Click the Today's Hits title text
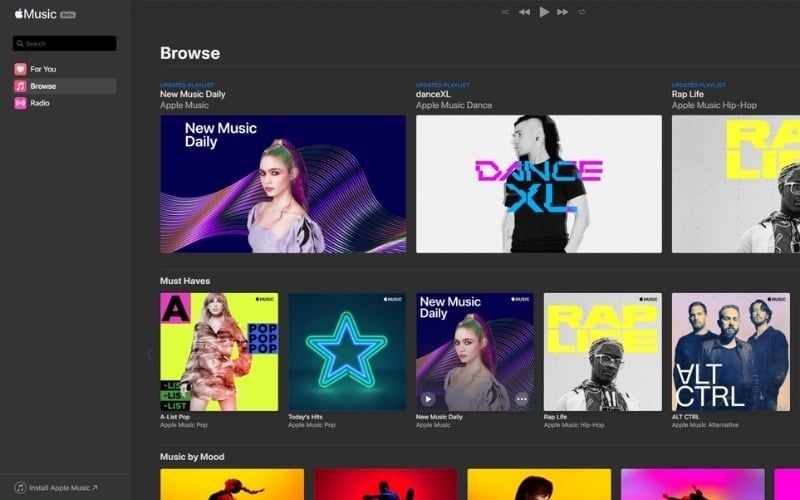The width and height of the screenshot is (800, 500). [305, 417]
